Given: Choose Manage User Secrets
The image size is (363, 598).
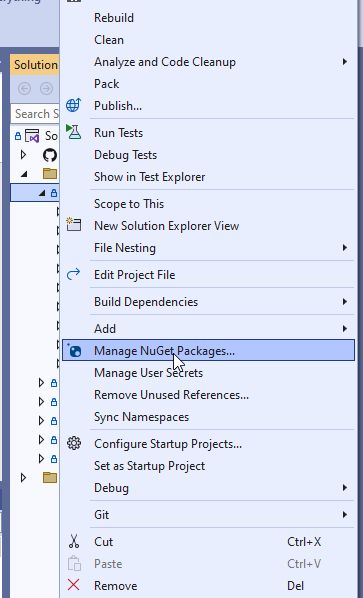Looking at the screenshot, I should click(148, 372).
